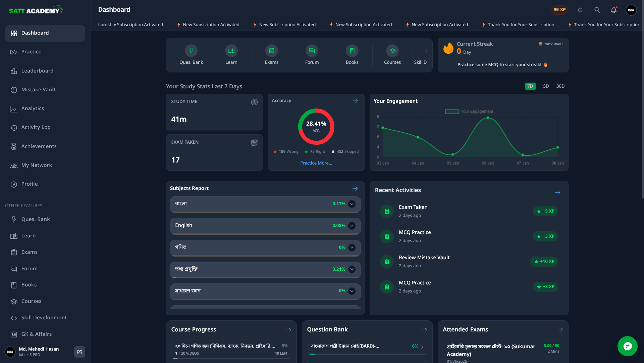This screenshot has width=644, height=363.
Task: Open the Books icon
Action: 352,51
